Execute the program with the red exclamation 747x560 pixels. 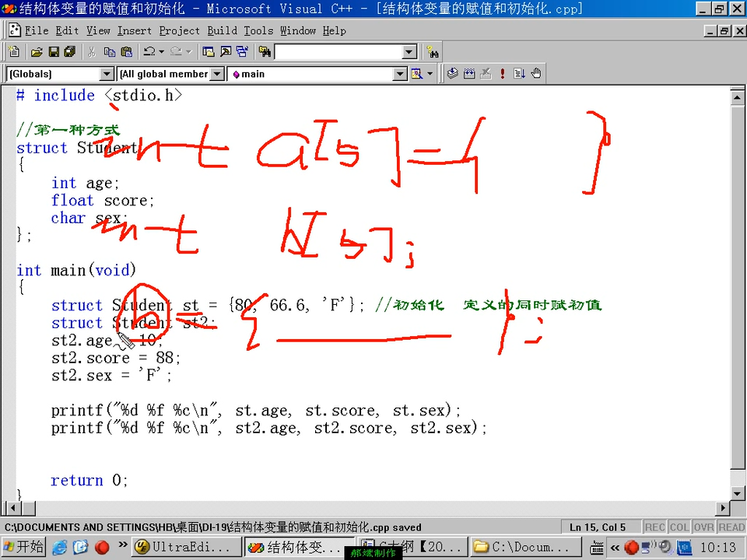point(502,73)
